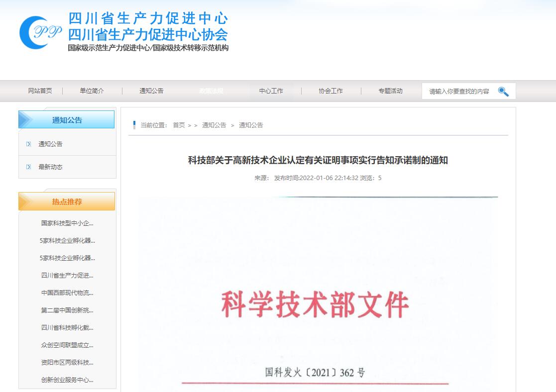
Task: Click the blue crescent site logo
Action: (x=40, y=33)
